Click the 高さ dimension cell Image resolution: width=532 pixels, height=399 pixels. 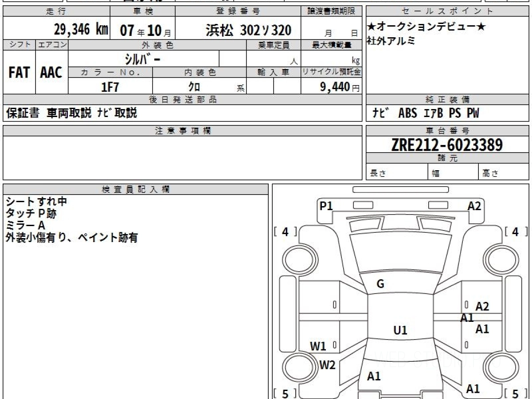(x=504, y=172)
